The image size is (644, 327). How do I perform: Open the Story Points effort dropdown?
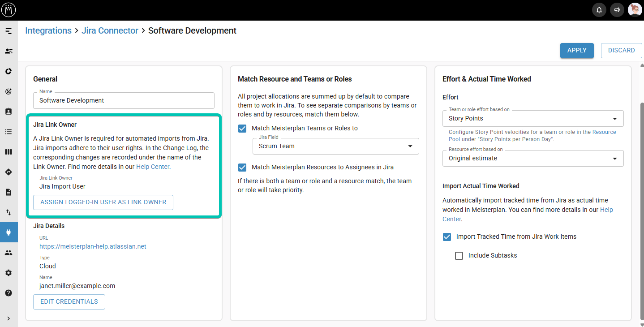pos(533,118)
